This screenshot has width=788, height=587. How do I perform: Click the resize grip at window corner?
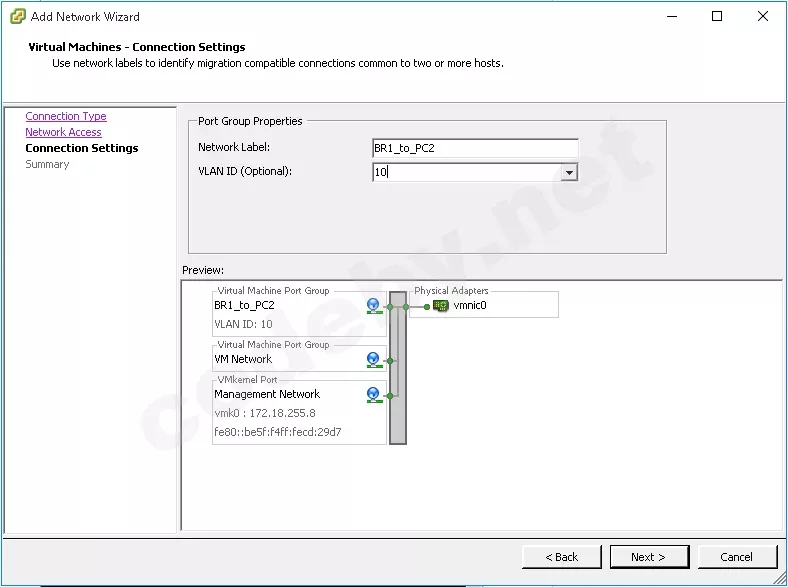point(780,579)
